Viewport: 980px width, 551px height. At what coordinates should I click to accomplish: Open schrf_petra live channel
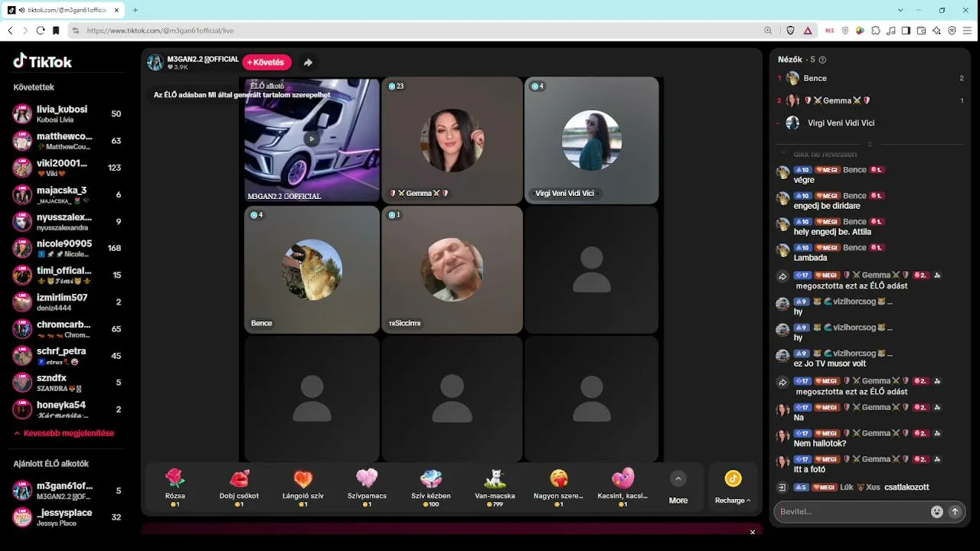[x=67, y=355]
